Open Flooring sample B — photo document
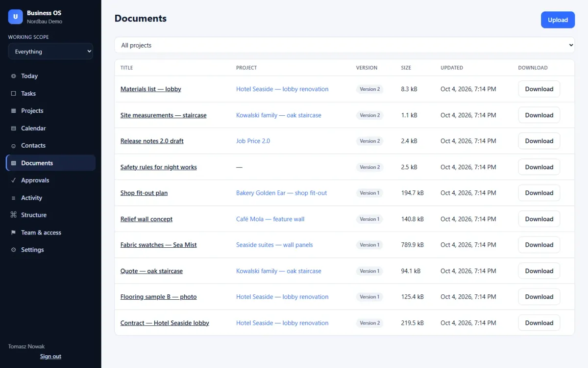 pos(159,297)
